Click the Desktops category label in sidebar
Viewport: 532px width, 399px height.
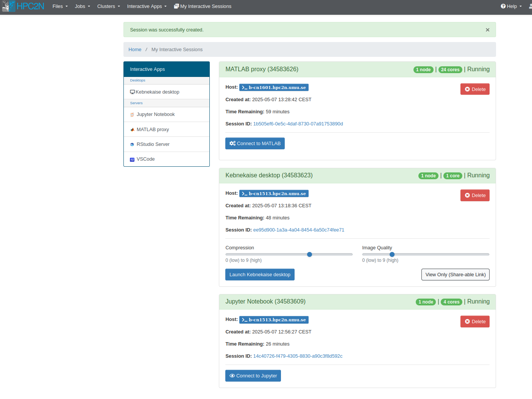(x=137, y=80)
